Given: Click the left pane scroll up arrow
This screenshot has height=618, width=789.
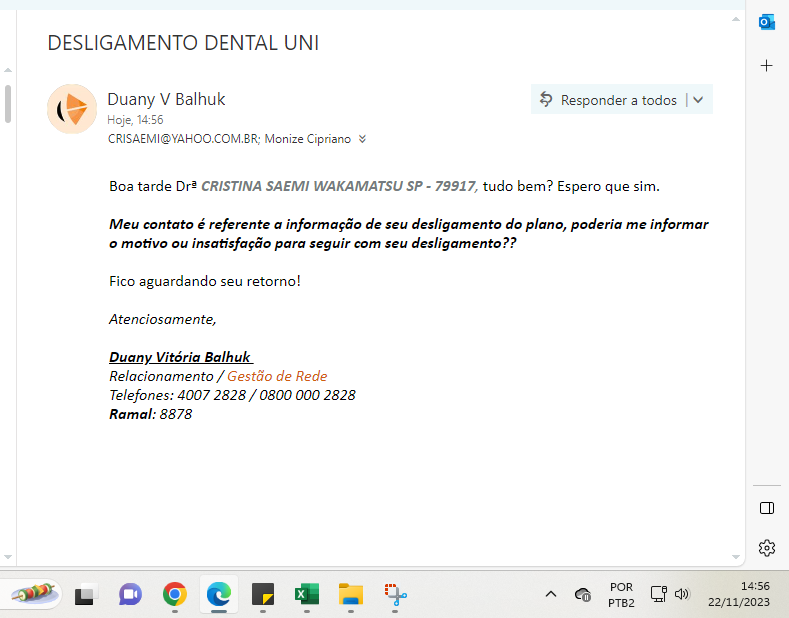Looking at the screenshot, I should point(8,70).
